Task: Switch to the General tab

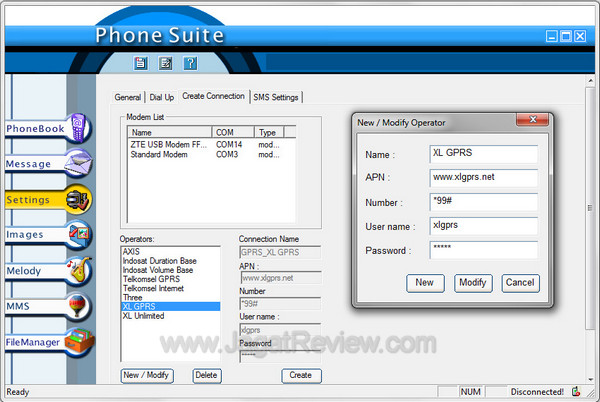Action: pos(127,97)
